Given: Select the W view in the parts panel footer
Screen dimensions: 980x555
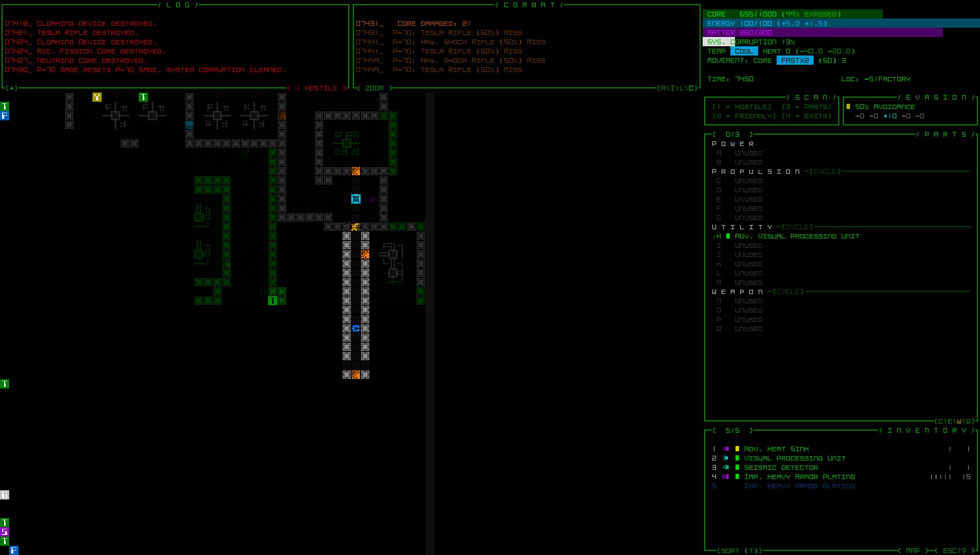Looking at the screenshot, I should [x=959, y=421].
